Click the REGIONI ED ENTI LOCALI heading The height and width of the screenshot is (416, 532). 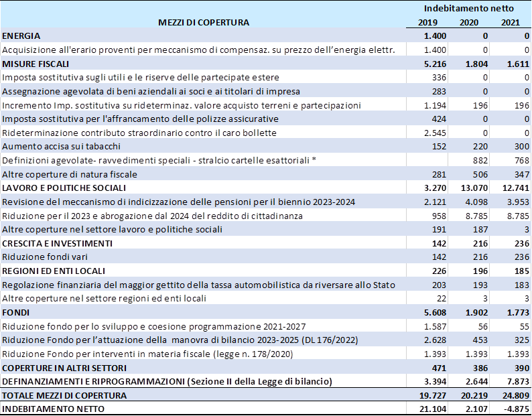click(x=54, y=271)
